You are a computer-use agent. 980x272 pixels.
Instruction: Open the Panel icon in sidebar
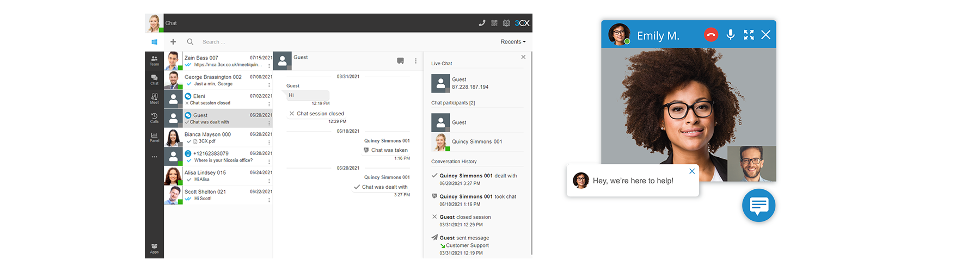154,137
